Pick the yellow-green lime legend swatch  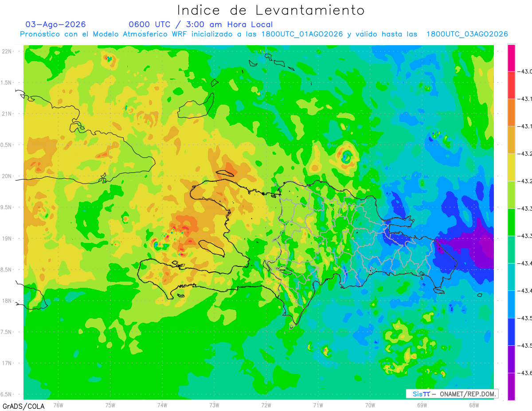point(511,195)
